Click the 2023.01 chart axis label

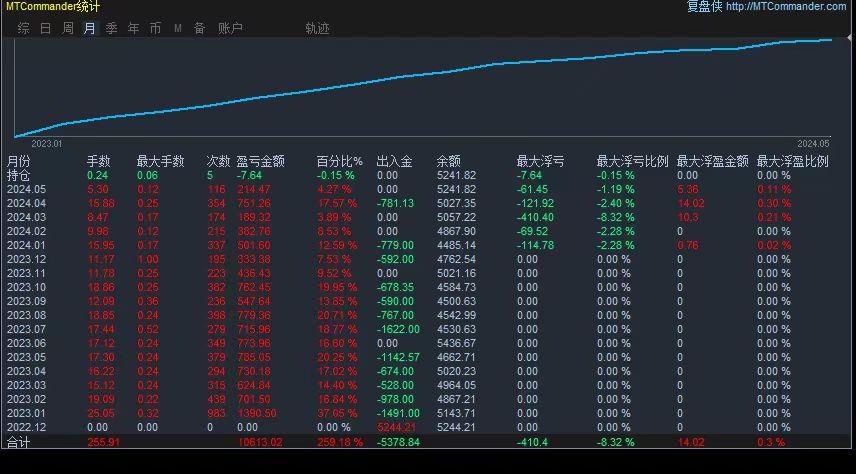click(47, 144)
